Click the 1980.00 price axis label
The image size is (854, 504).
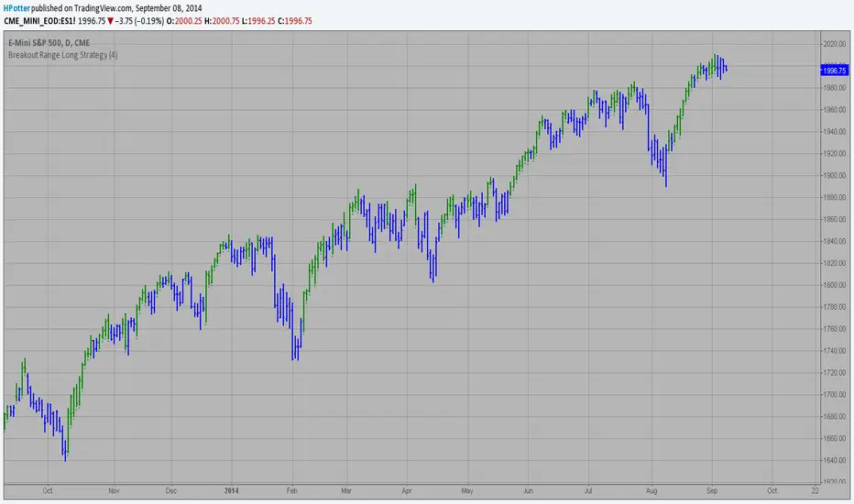pos(835,88)
